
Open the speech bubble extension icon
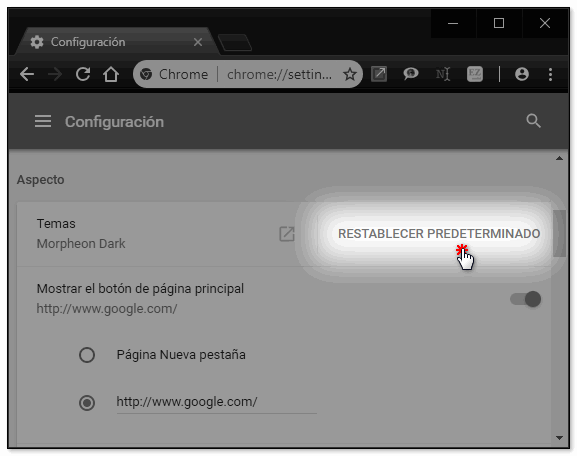coord(411,74)
